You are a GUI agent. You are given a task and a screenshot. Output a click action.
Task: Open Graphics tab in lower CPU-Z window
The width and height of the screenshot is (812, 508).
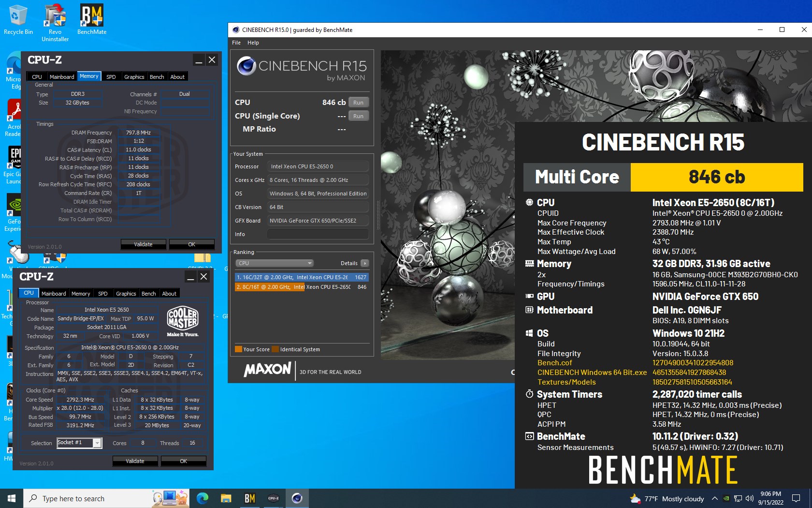(126, 294)
